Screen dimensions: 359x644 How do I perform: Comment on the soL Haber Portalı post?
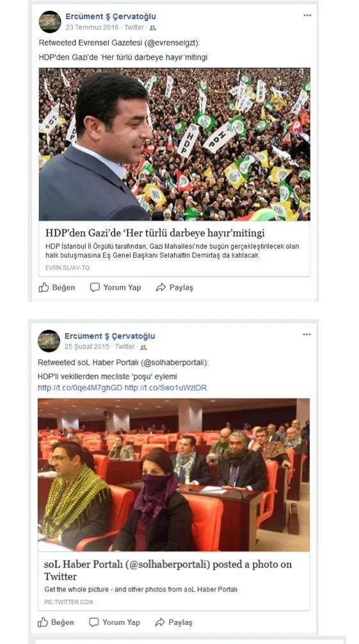[115, 622]
